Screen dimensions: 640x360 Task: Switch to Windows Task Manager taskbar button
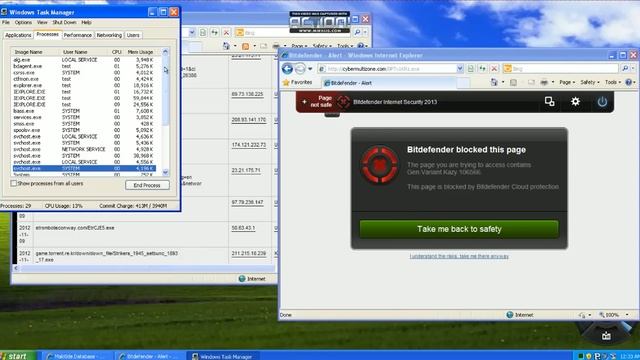[223, 356]
